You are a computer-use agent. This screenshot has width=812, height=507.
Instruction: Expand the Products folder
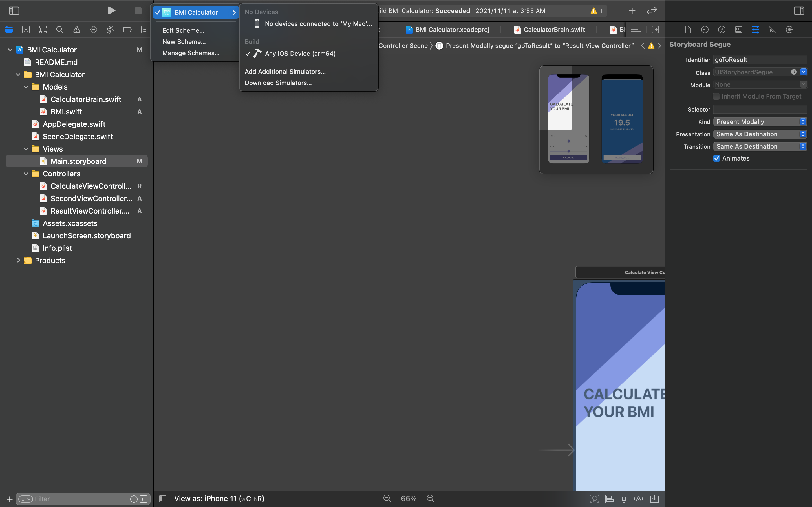18,260
